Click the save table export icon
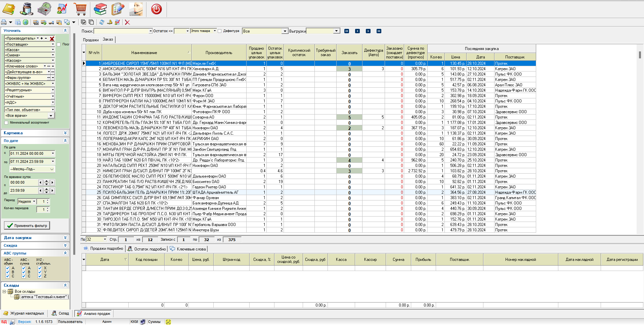The image size is (644, 325). click(x=18, y=22)
